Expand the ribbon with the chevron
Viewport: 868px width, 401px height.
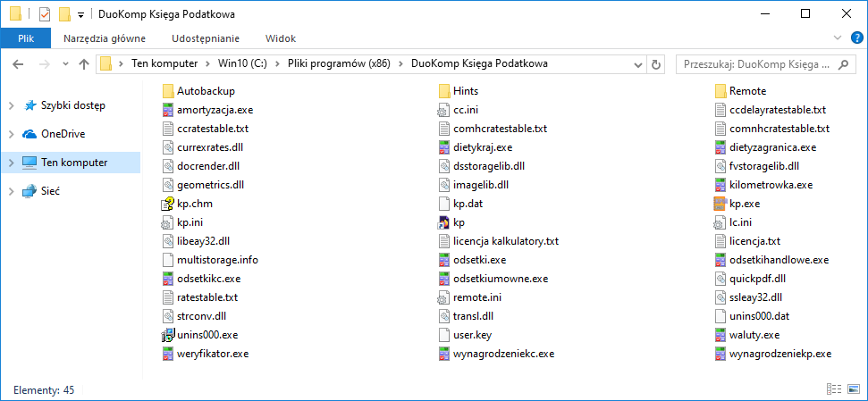point(837,38)
